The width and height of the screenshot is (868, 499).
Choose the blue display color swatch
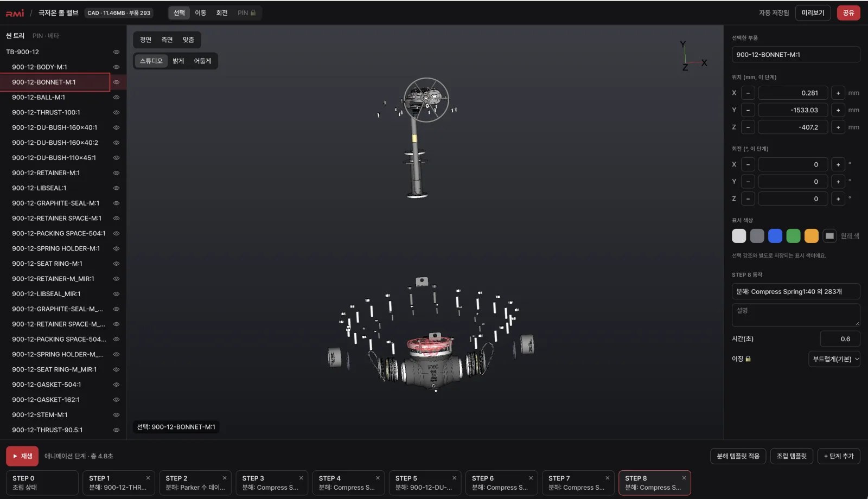pos(775,236)
